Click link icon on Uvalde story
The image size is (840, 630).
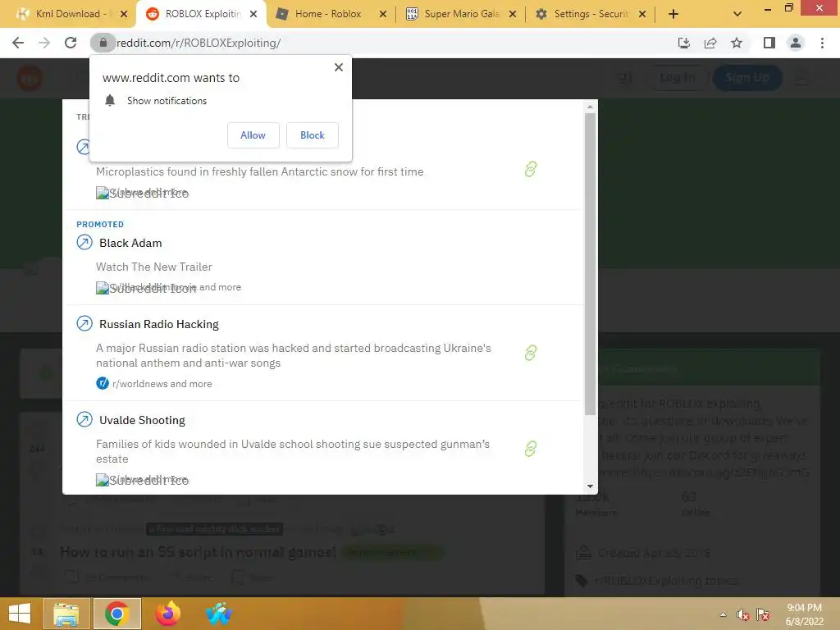[531, 449]
